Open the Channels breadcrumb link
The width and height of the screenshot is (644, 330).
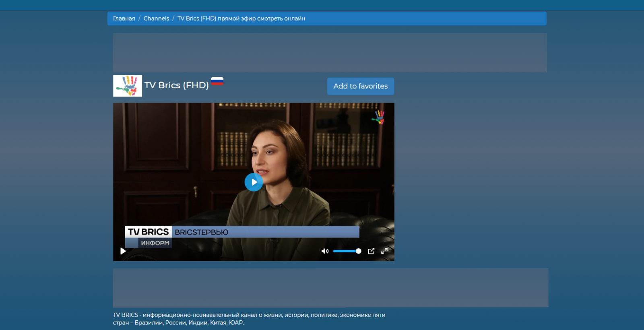click(156, 19)
